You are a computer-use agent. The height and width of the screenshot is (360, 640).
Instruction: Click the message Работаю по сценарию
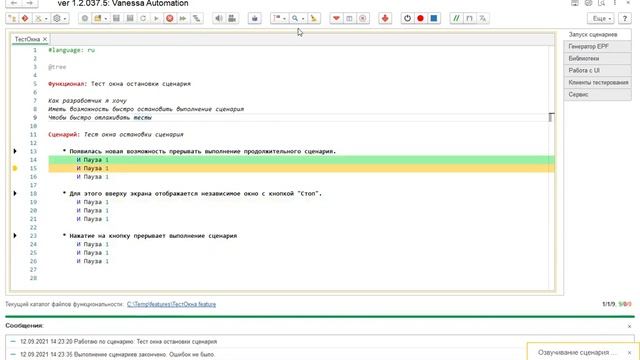coord(119,342)
